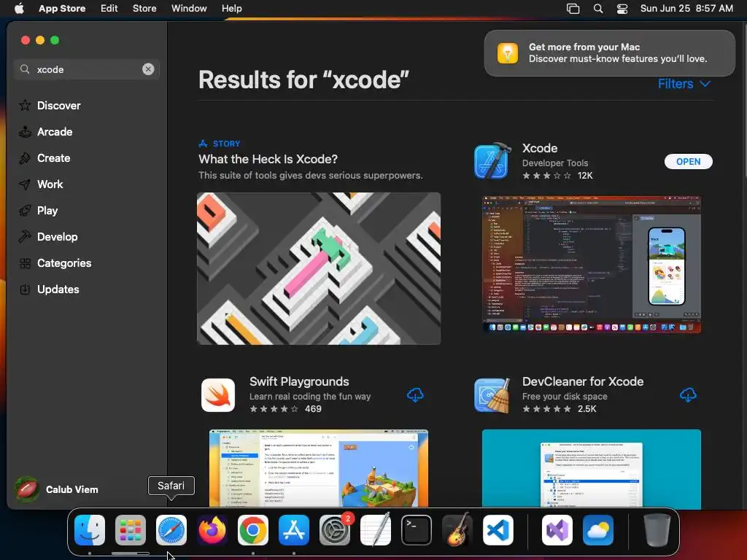Open the Store menu
This screenshot has width=747, height=560.
tap(144, 8)
